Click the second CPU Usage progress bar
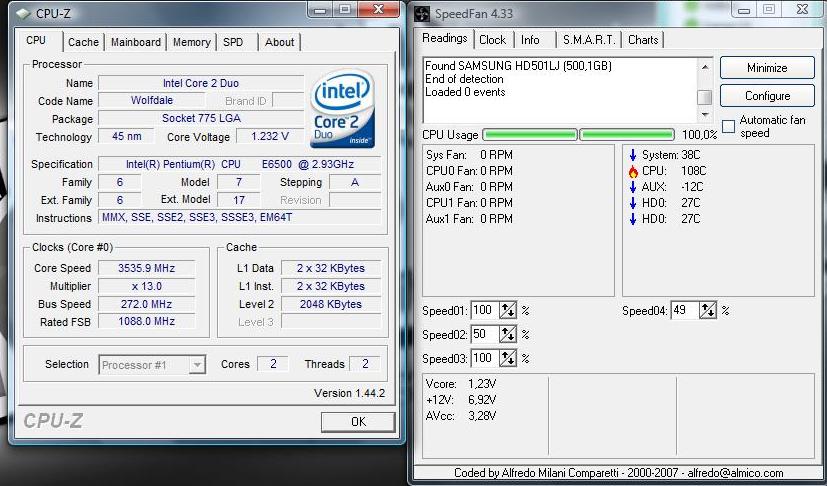The height and width of the screenshot is (486, 827). click(x=627, y=135)
